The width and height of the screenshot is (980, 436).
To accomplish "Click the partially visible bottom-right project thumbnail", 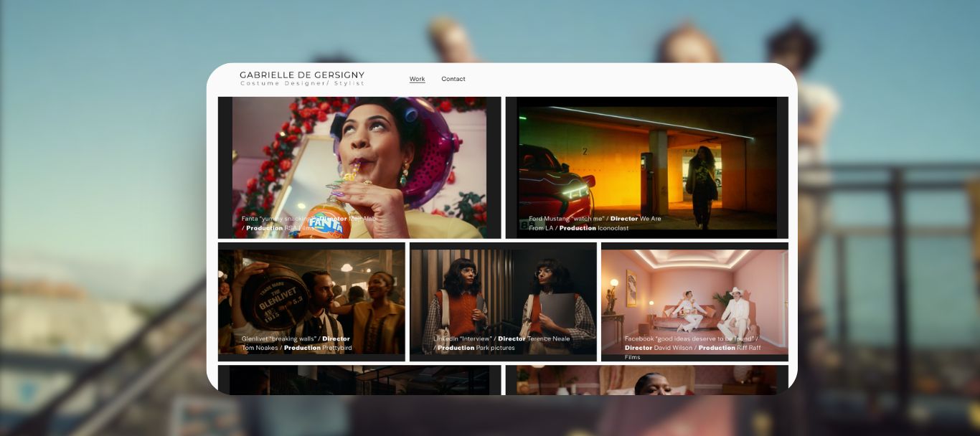I will pyautogui.click(x=646, y=380).
